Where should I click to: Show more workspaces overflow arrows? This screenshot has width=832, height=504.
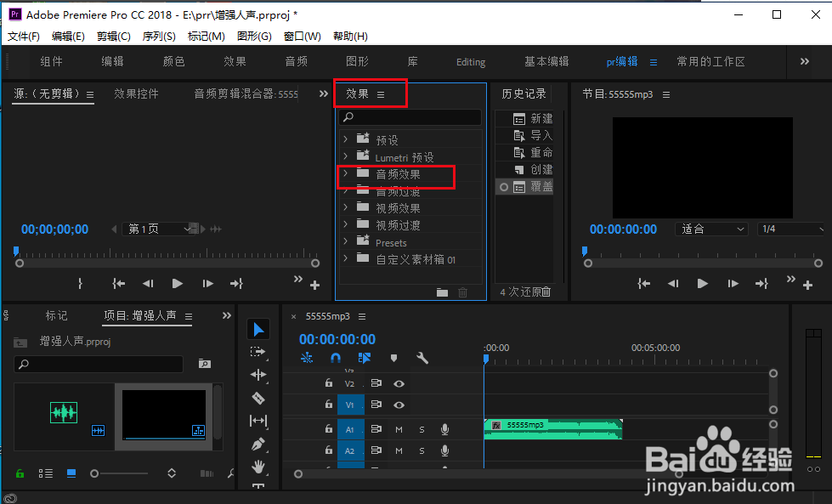[805, 61]
